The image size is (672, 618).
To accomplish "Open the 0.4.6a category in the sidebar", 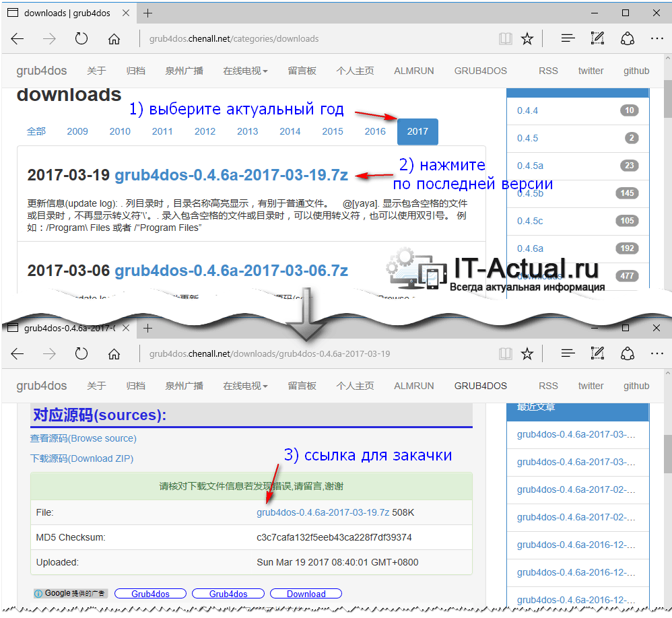I will [x=530, y=248].
